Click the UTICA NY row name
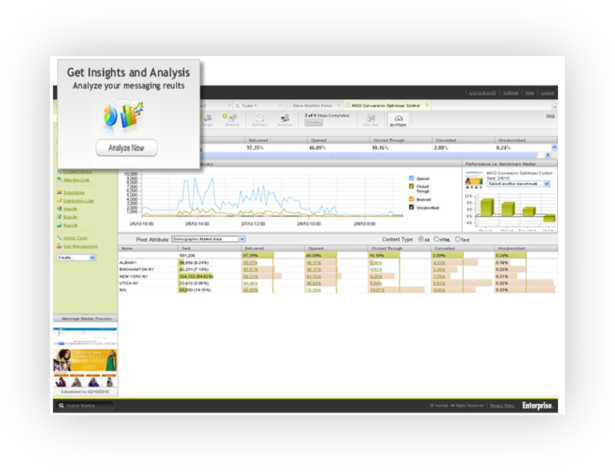 129,283
